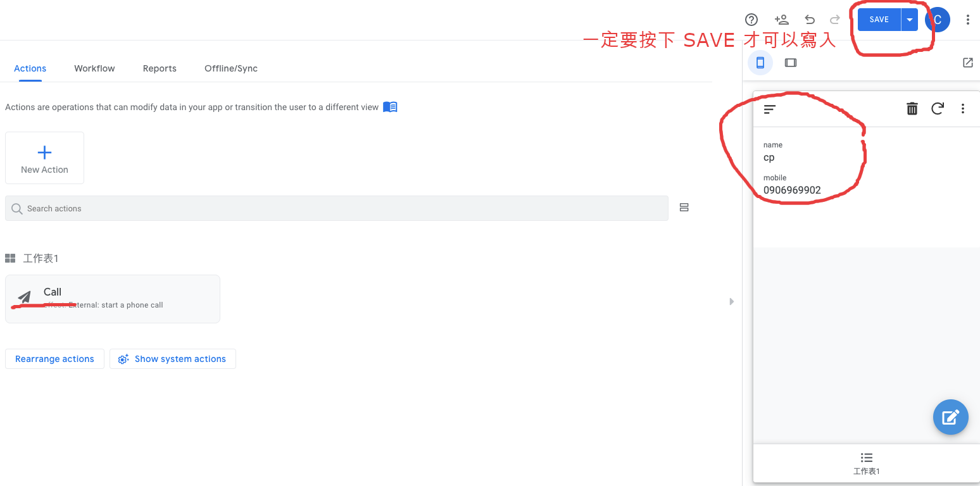Click the undo arrow icon

(810, 20)
